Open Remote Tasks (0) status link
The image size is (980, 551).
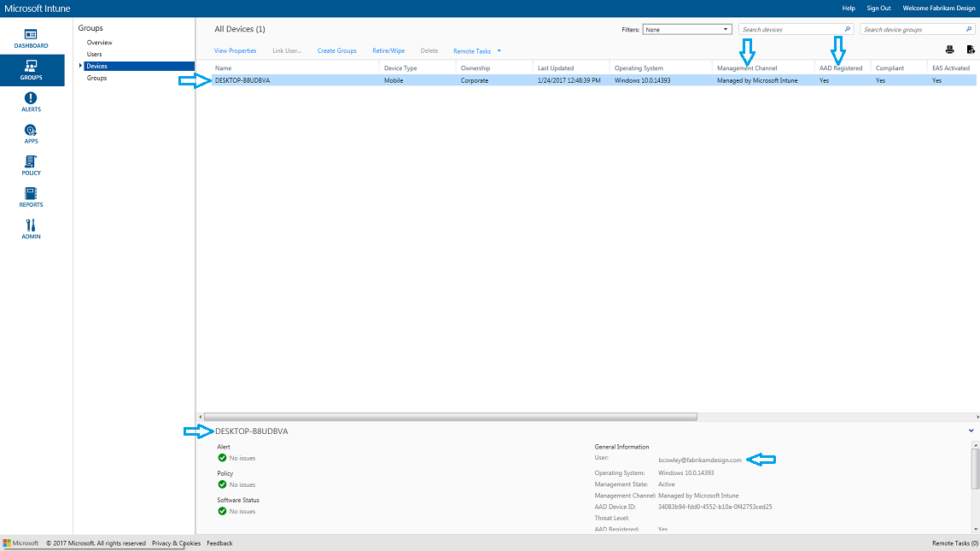[x=955, y=542]
